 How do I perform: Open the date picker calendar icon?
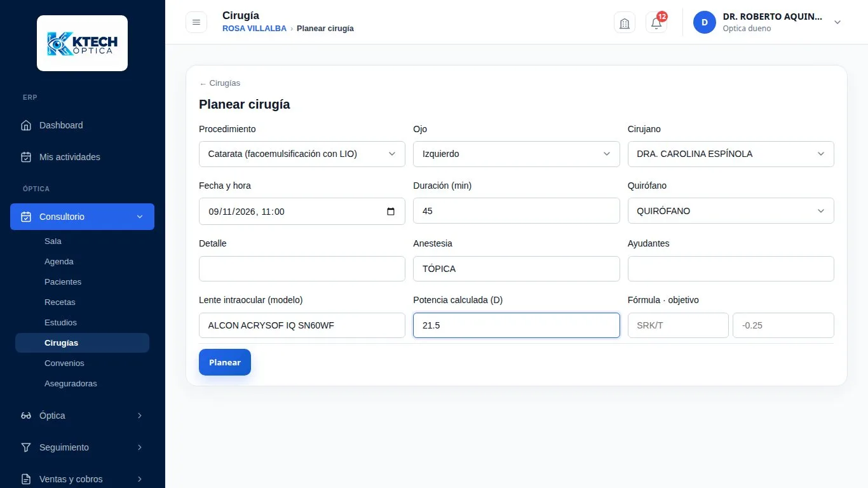click(391, 212)
